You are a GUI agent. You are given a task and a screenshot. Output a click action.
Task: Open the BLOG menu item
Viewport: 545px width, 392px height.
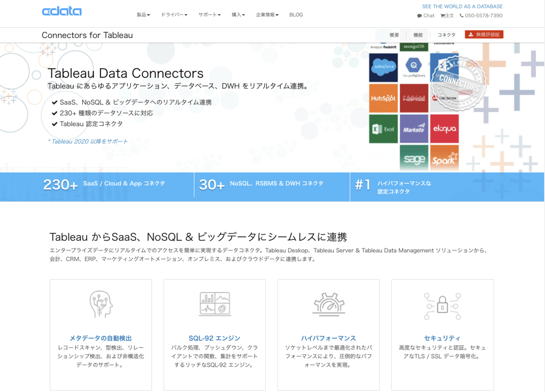tap(296, 15)
